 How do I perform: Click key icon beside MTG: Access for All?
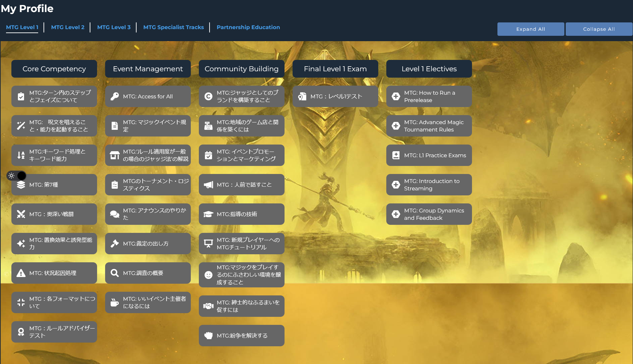[114, 96]
